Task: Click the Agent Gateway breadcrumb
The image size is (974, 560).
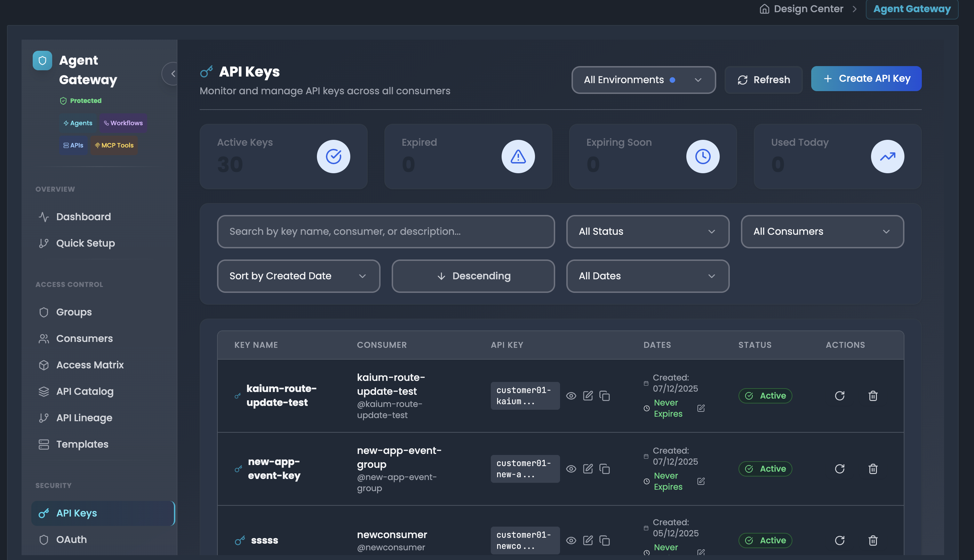Action: [912, 9]
